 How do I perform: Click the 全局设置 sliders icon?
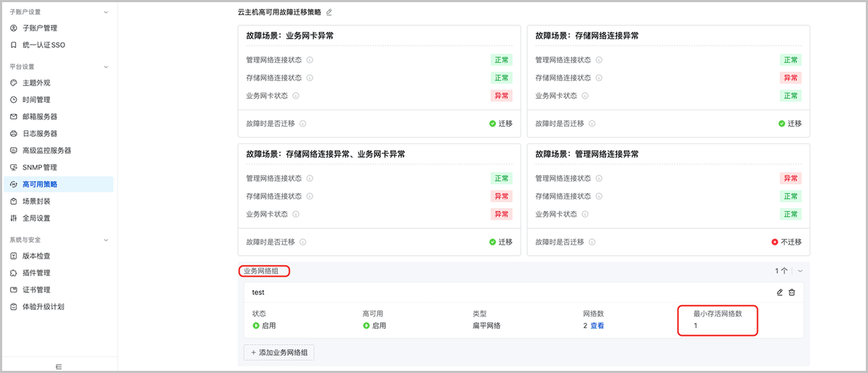[x=14, y=218]
